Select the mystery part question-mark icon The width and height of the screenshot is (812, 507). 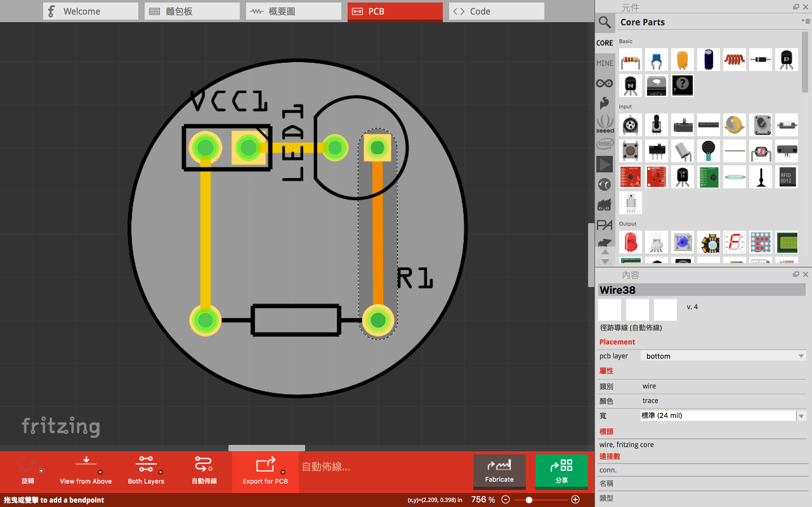682,86
